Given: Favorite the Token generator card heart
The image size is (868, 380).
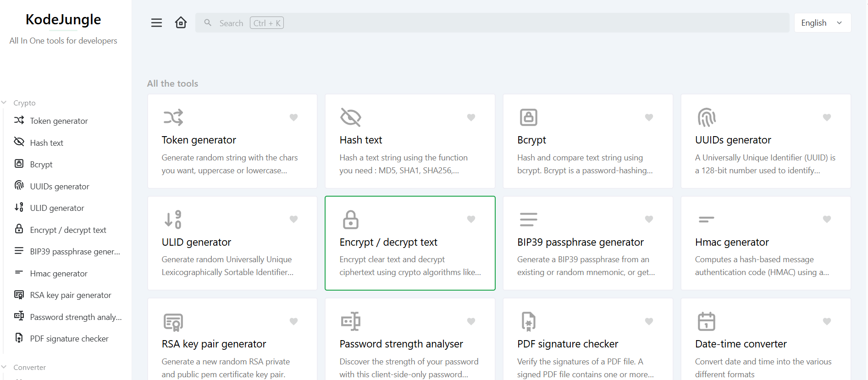Looking at the screenshot, I should [293, 117].
